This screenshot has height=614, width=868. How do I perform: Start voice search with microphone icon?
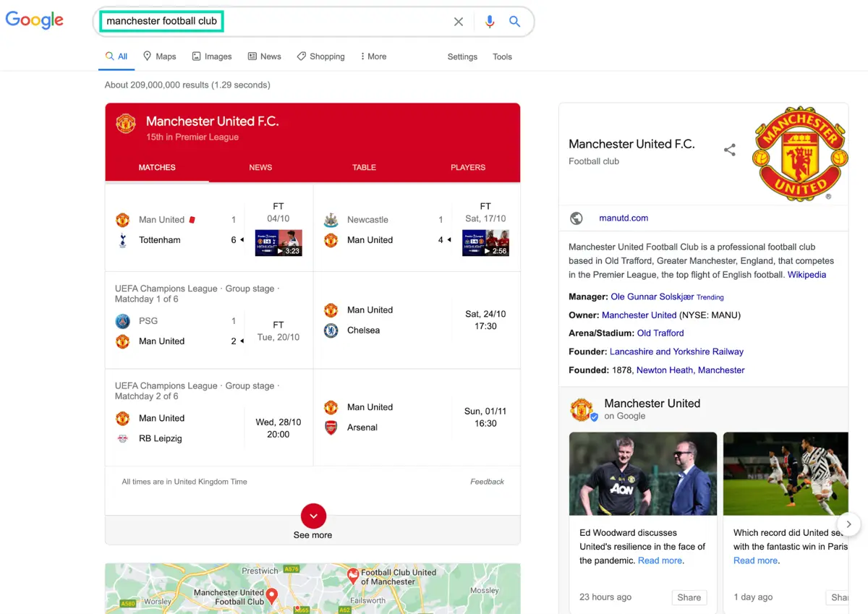click(x=490, y=22)
